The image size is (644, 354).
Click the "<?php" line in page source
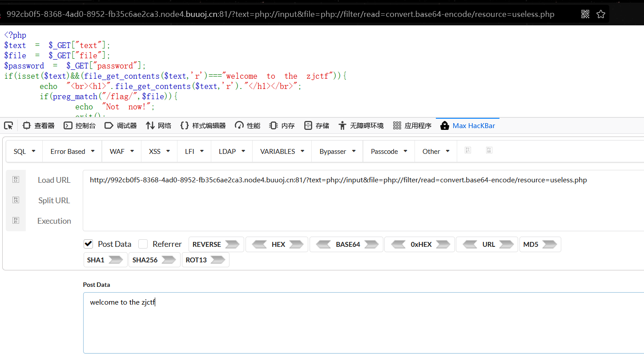point(15,35)
